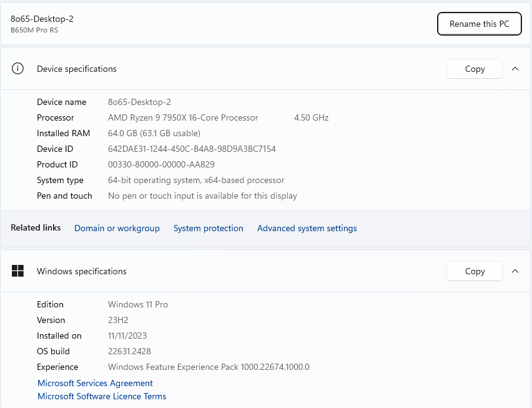Click the Experience label
Screen dimensions: 532x408
click(x=57, y=367)
